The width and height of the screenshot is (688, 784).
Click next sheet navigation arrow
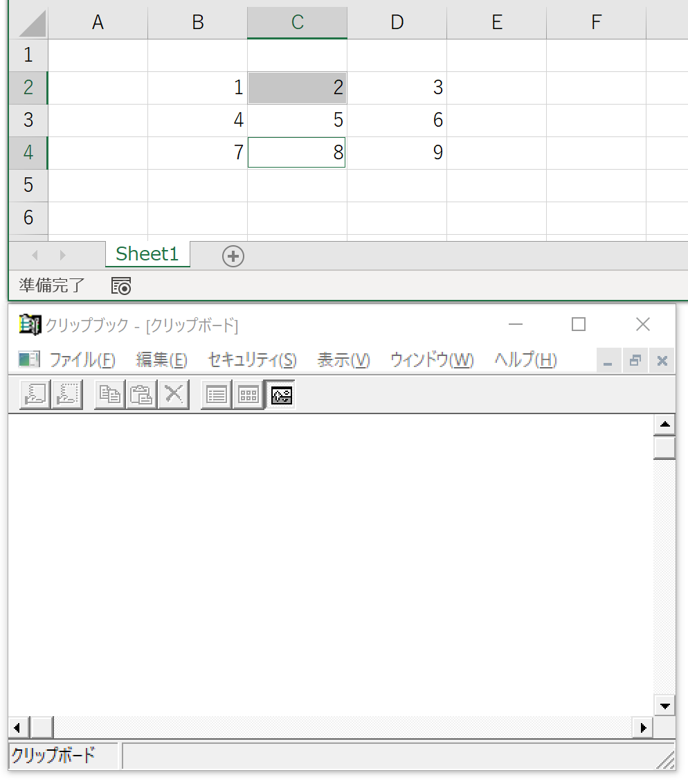(62, 255)
